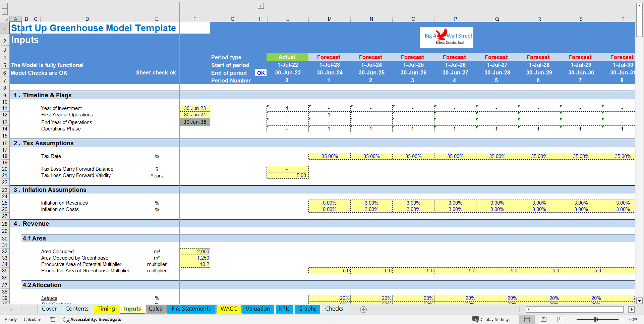644x324 pixels.
Task: Click the OK sheet check cell
Action: [x=261, y=72]
